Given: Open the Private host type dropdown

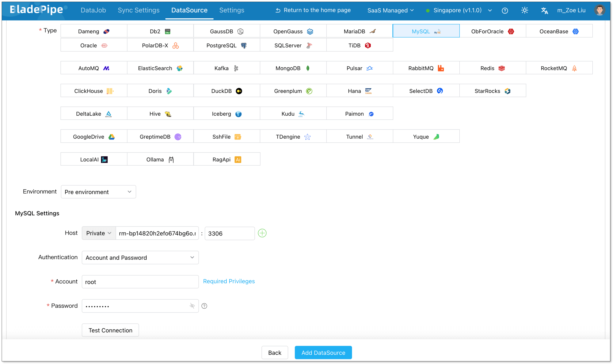Looking at the screenshot, I should coord(99,233).
